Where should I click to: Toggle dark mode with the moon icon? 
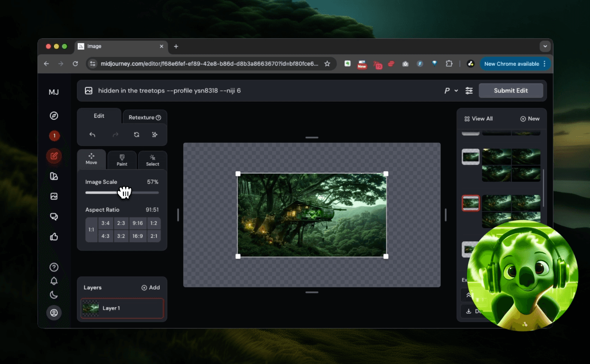pyautogui.click(x=54, y=294)
